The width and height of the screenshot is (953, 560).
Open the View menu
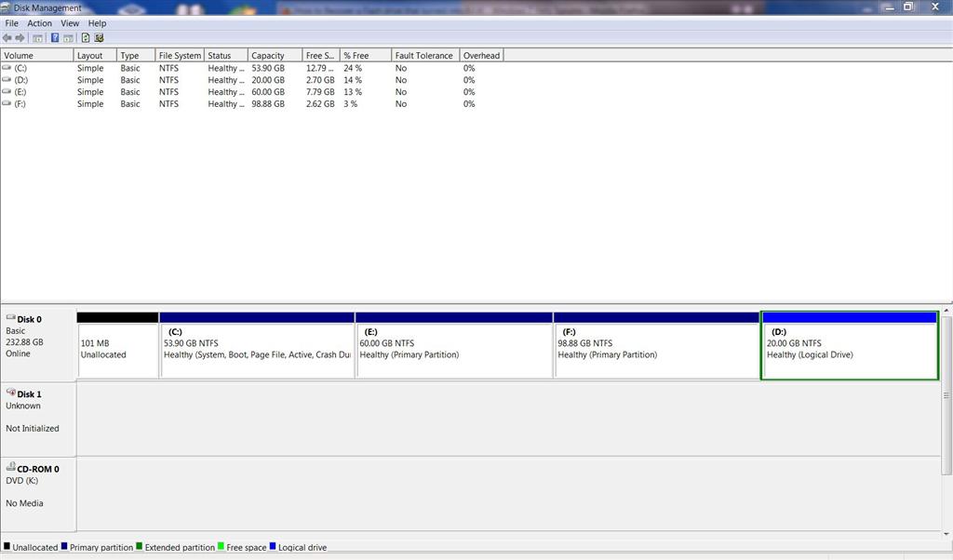tap(70, 23)
